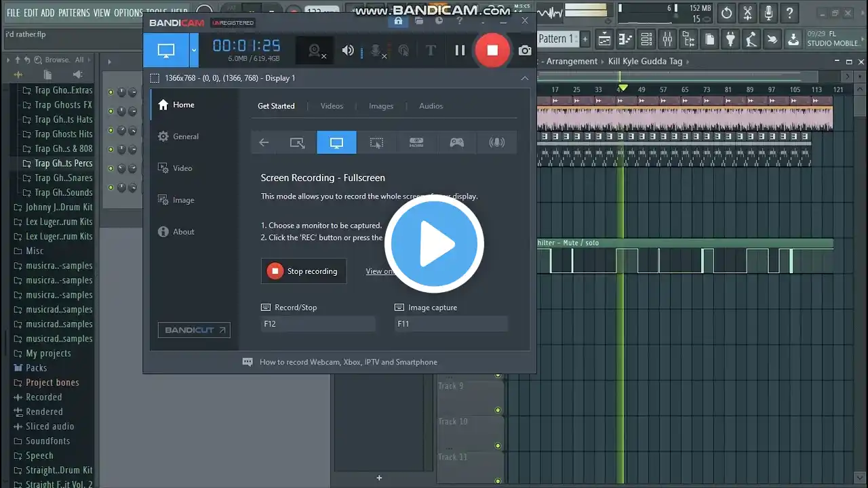Viewport: 868px width, 488px height.
Task: Click the Record/Stop hotkey F12 field
Action: click(x=317, y=324)
